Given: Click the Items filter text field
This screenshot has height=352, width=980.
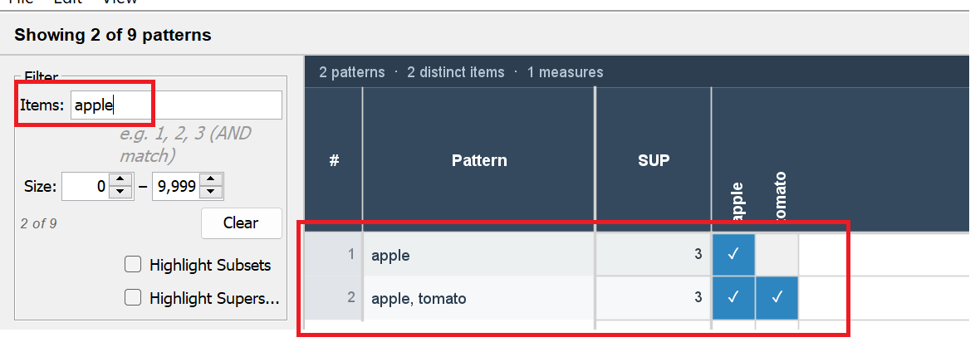Looking at the screenshot, I should [176, 105].
